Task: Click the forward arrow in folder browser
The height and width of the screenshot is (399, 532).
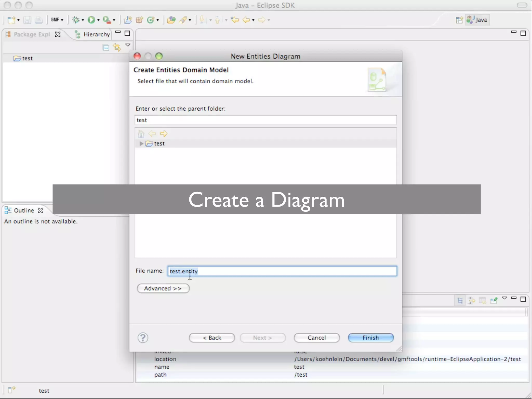Action: [163, 134]
